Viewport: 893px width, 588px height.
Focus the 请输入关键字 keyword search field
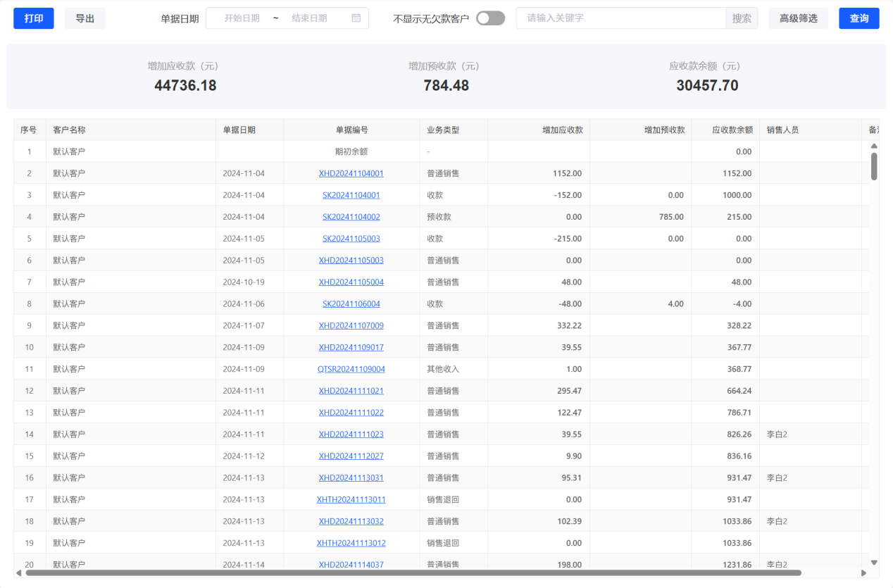click(620, 18)
